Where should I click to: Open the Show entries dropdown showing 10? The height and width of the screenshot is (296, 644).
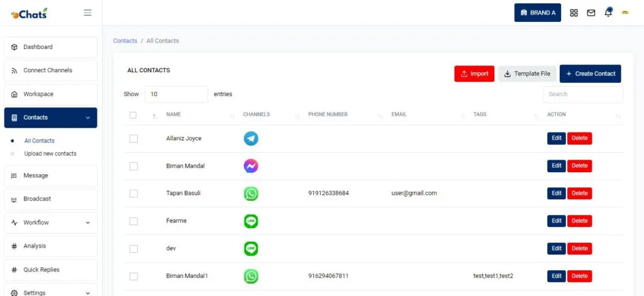point(176,94)
